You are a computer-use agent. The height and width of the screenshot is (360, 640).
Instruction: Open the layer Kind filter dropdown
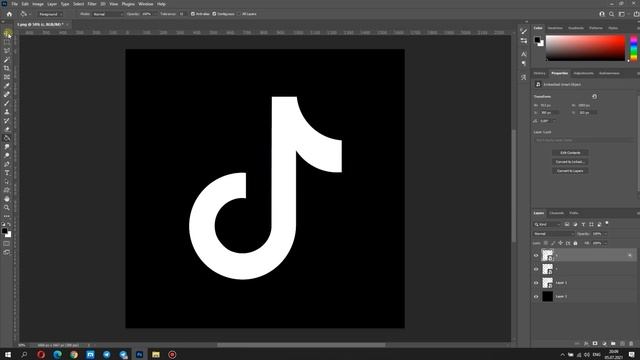547,224
